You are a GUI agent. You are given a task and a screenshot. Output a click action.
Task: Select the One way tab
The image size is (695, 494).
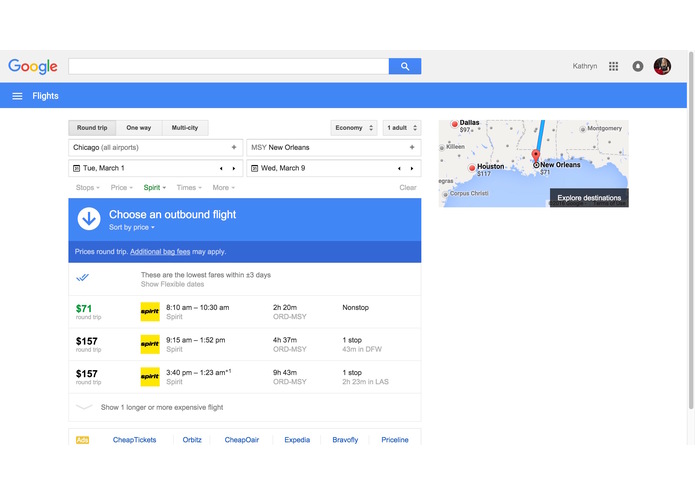coord(139,128)
